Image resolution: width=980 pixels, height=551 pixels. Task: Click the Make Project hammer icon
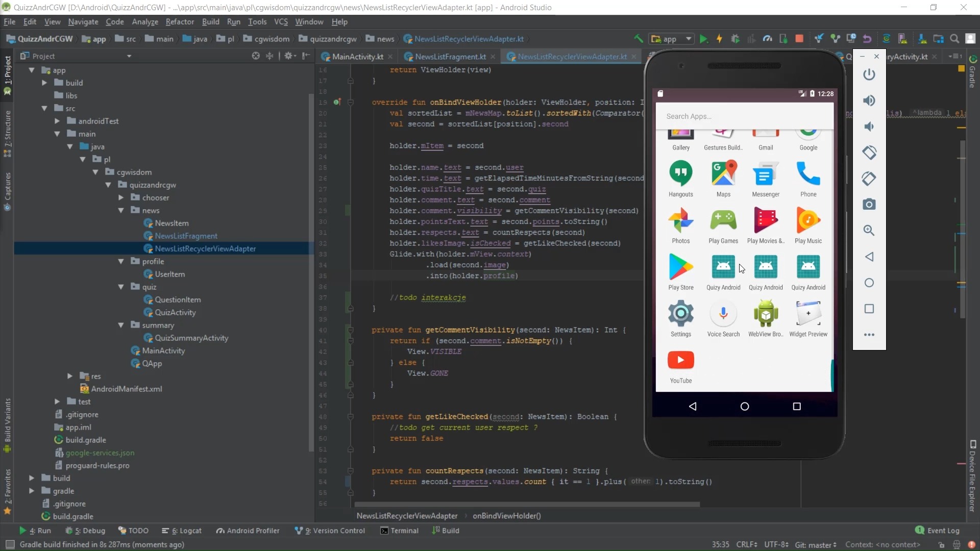click(638, 39)
